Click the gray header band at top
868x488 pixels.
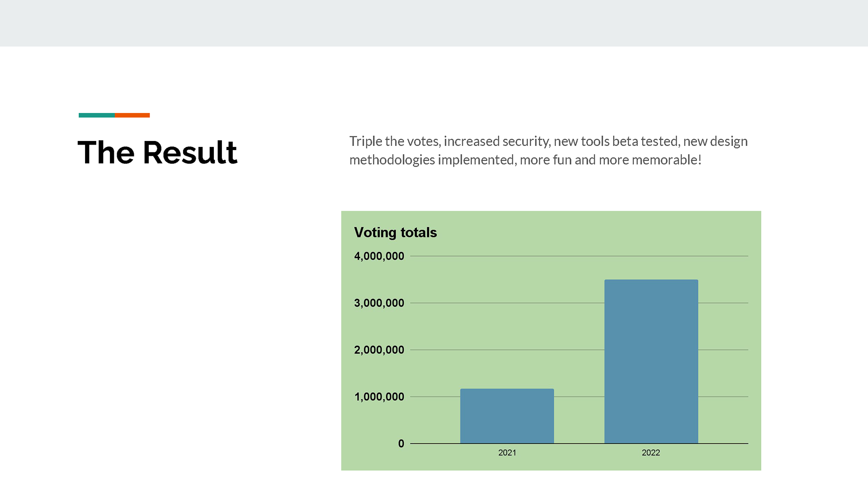434,23
